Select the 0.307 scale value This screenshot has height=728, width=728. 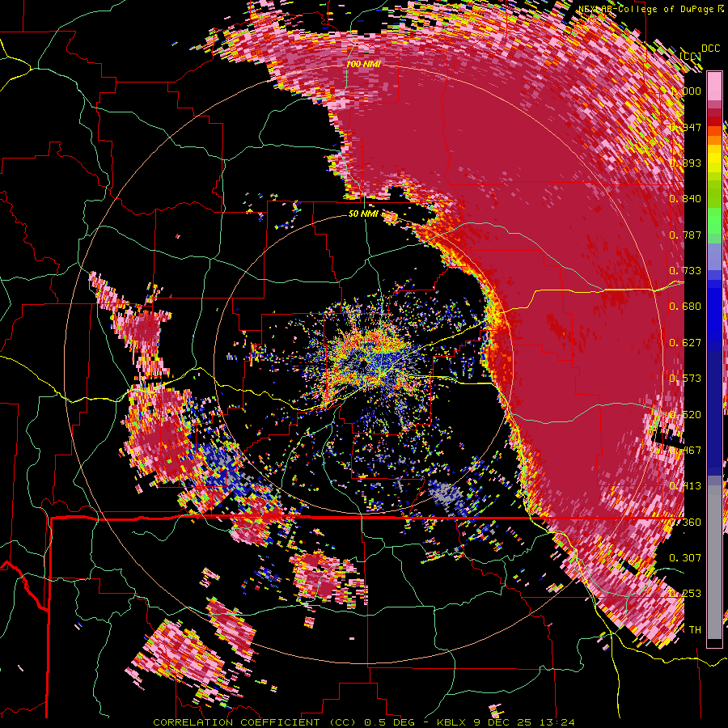(x=685, y=557)
